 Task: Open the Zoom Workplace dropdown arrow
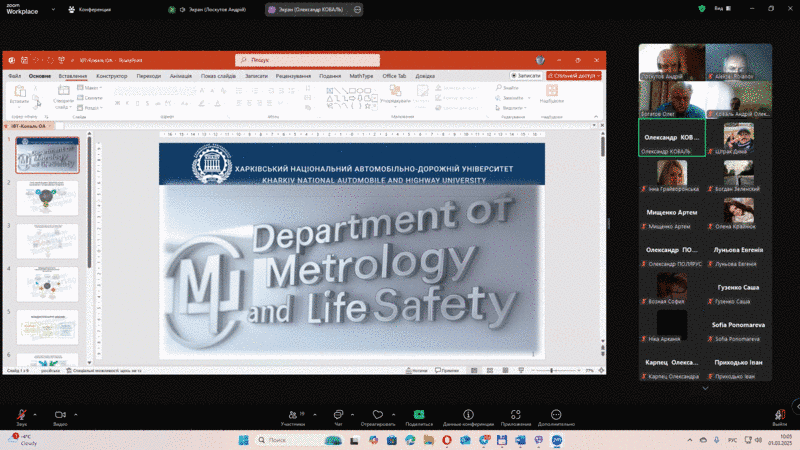pos(53,9)
